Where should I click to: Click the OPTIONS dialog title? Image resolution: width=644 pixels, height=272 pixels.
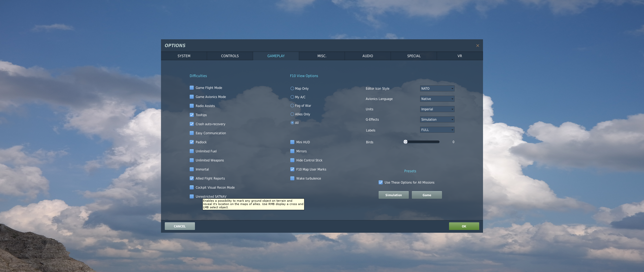[x=175, y=46]
